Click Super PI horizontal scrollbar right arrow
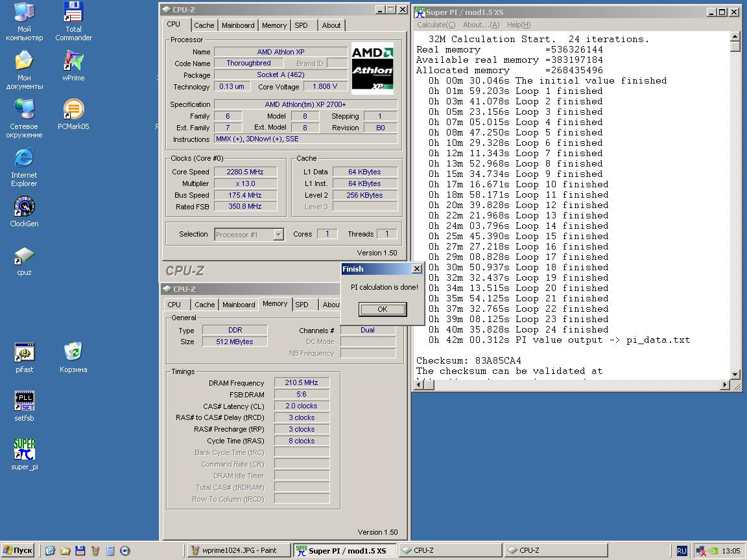Image resolution: width=747 pixels, height=560 pixels. (x=725, y=385)
